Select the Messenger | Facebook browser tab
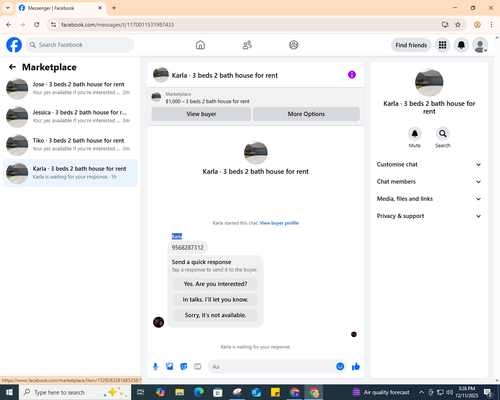This screenshot has width=500, height=400. coord(61,8)
